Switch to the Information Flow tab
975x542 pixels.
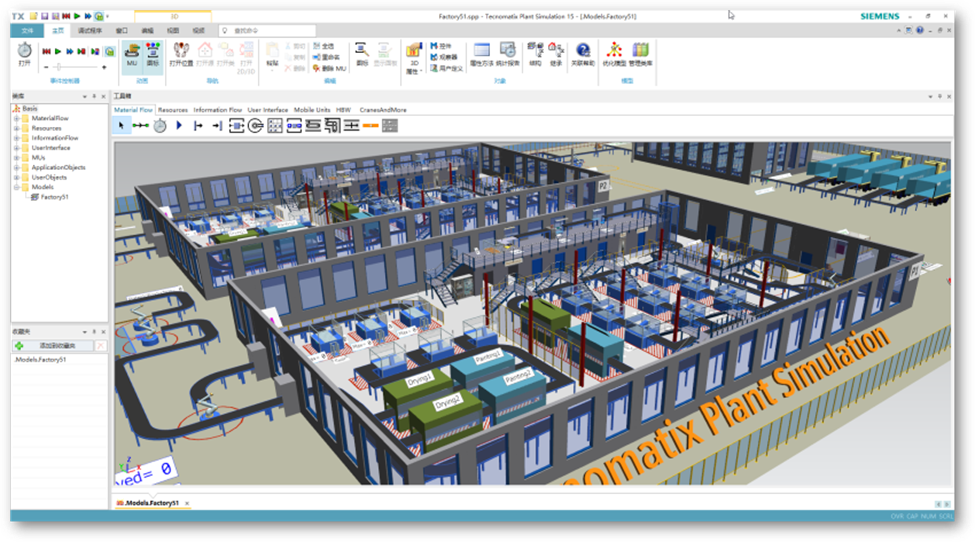[x=218, y=109]
